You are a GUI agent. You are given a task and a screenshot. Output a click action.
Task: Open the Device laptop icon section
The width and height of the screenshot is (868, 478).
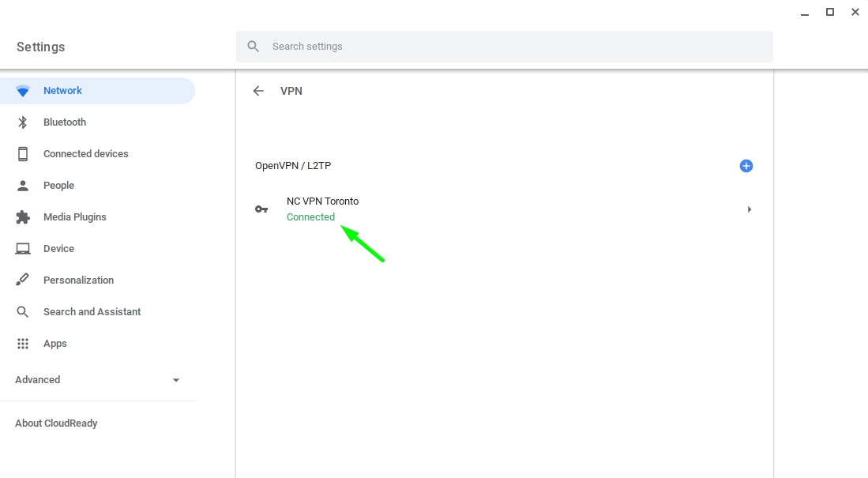23,249
